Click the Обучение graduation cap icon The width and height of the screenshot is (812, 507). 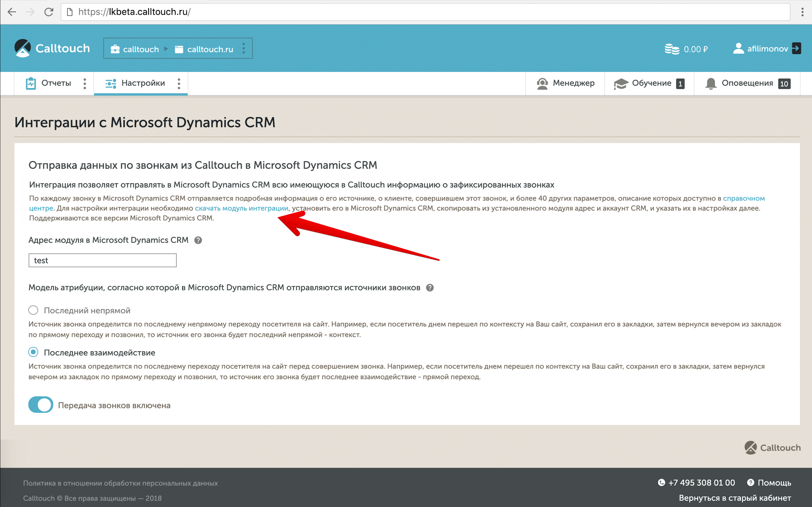[x=621, y=84]
